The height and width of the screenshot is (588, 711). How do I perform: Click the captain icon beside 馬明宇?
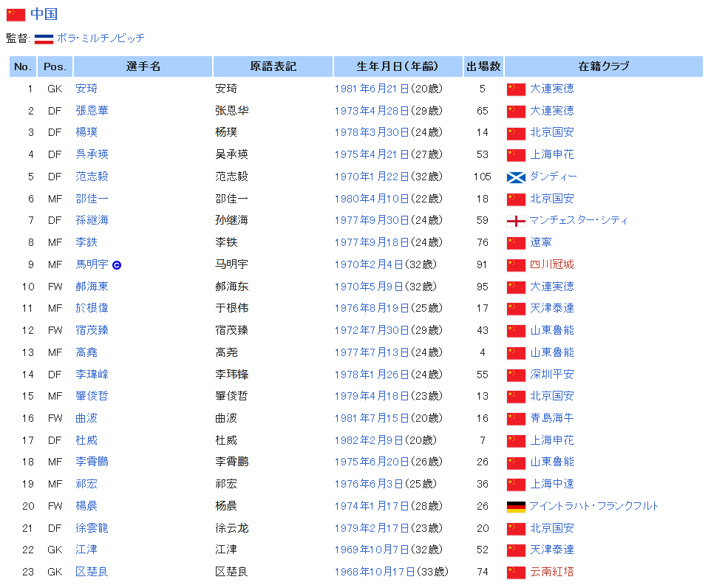(x=117, y=265)
